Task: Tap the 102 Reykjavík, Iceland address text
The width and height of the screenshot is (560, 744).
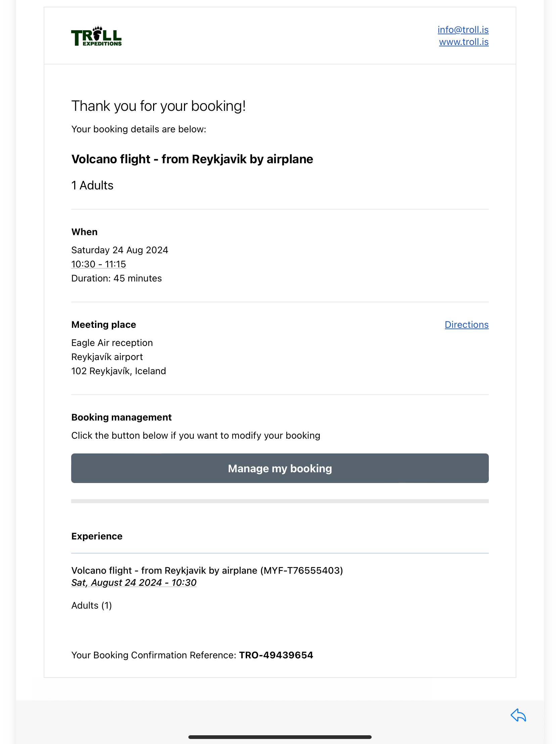Action: click(x=119, y=371)
